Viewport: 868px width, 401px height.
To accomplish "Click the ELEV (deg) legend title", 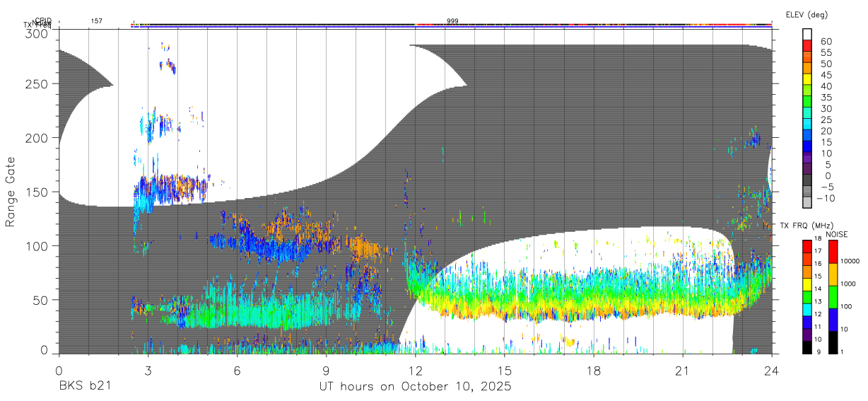I will 807,14.
